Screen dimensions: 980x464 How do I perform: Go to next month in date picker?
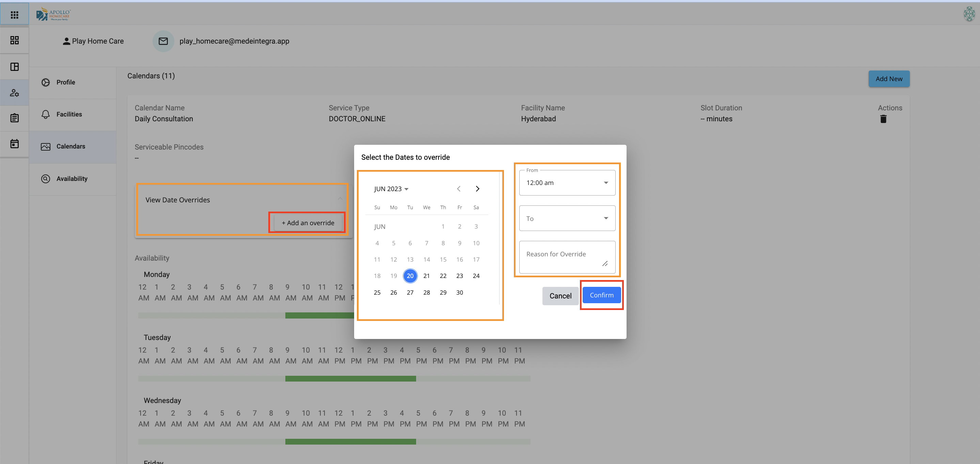click(x=477, y=189)
